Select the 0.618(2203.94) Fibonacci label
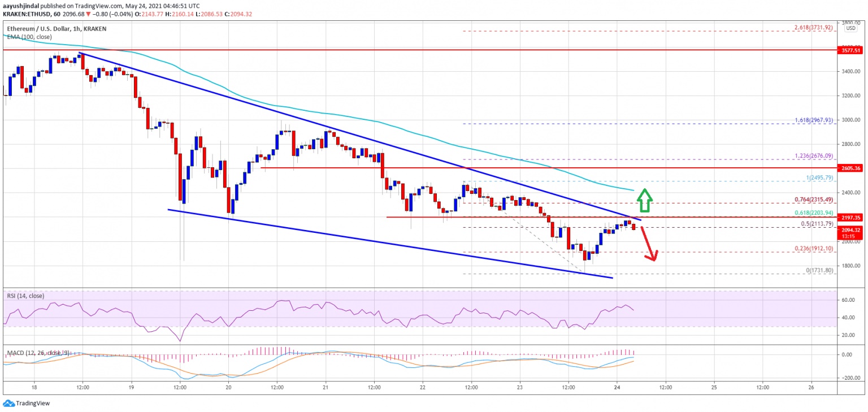868x412 pixels. [813, 212]
